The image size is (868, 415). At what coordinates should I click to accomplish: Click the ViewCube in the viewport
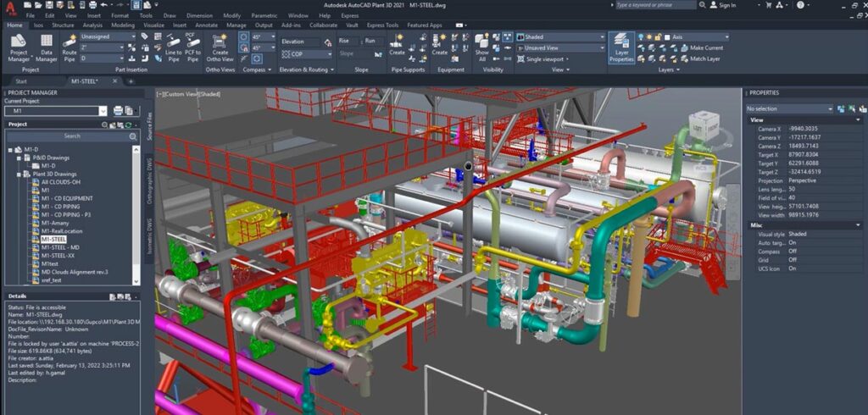pyautogui.click(x=702, y=124)
